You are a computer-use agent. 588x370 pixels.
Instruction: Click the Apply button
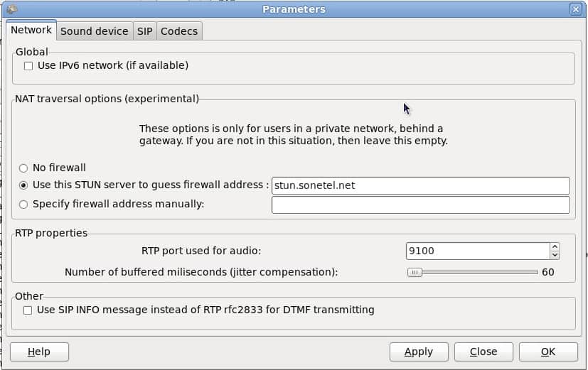point(419,352)
